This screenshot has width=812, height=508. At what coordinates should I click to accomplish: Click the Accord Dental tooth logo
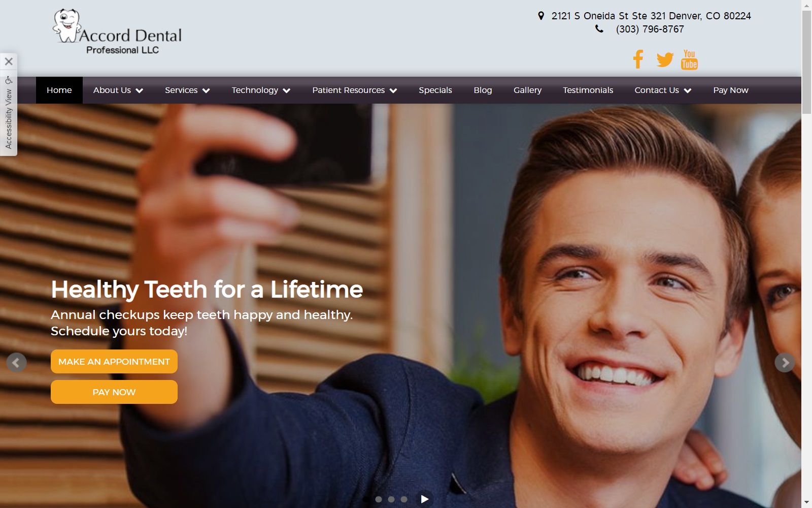pos(117,32)
